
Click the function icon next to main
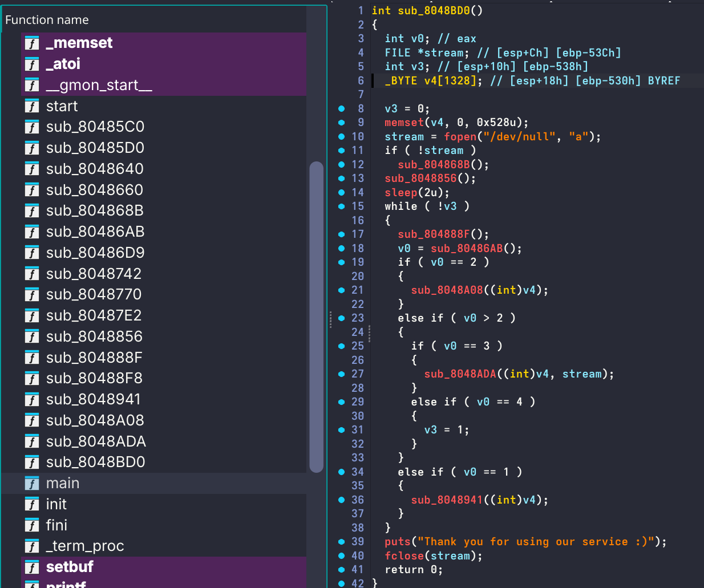click(32, 483)
